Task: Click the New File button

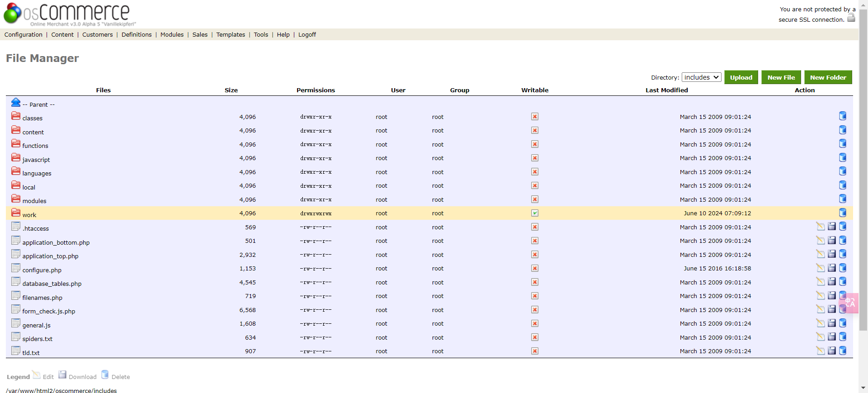Action: (x=781, y=77)
